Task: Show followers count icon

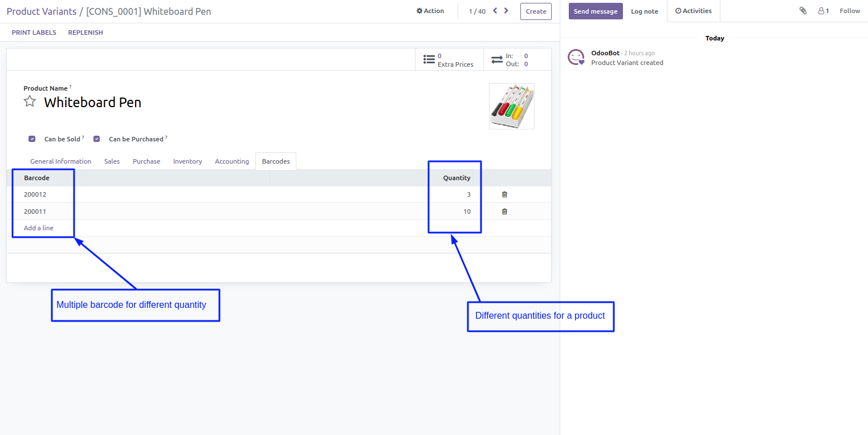Action: [x=823, y=11]
